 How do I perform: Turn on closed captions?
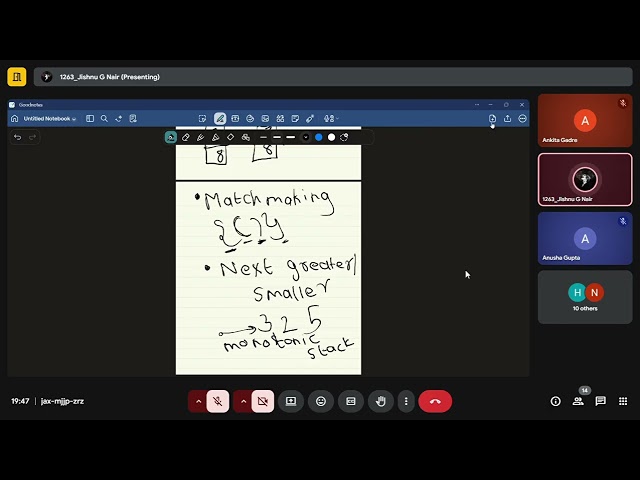point(351,401)
